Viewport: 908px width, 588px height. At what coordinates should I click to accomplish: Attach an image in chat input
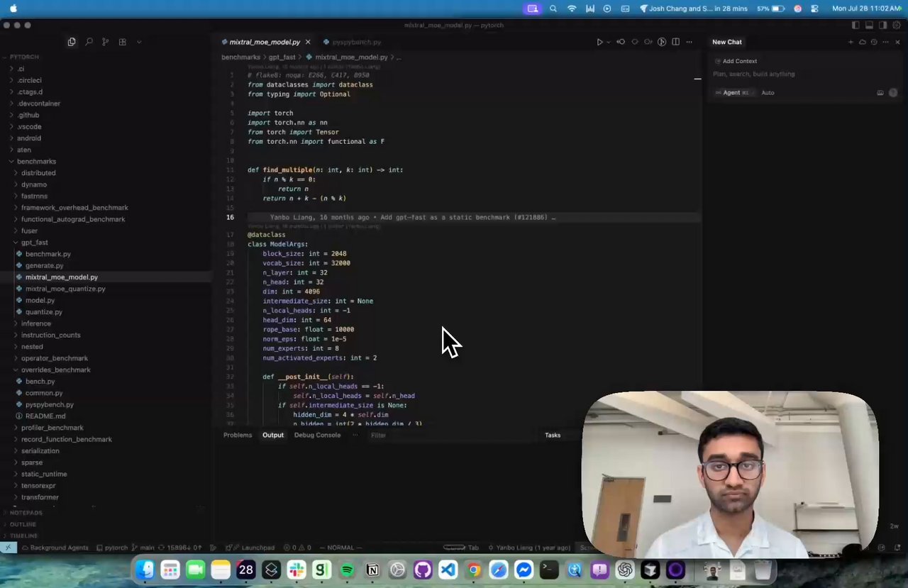tap(880, 93)
